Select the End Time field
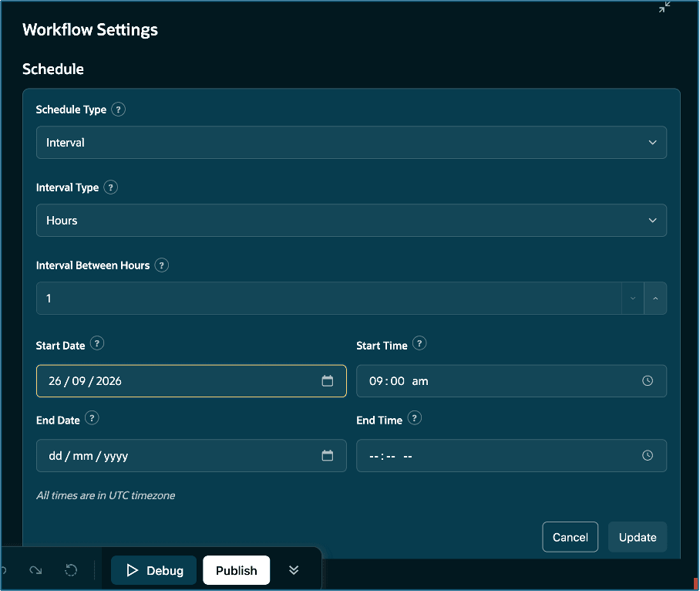 pyautogui.click(x=512, y=456)
